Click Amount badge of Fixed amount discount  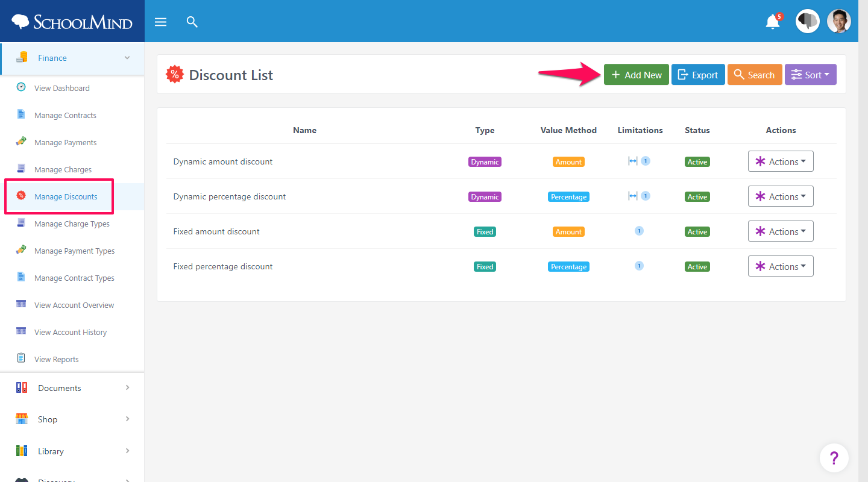click(x=568, y=232)
